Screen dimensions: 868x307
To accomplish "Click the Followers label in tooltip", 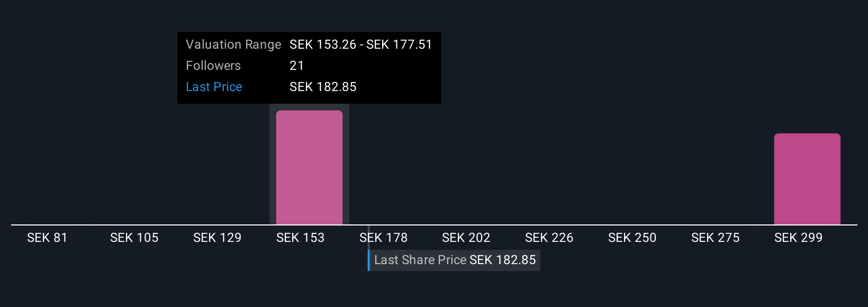I will coord(213,66).
